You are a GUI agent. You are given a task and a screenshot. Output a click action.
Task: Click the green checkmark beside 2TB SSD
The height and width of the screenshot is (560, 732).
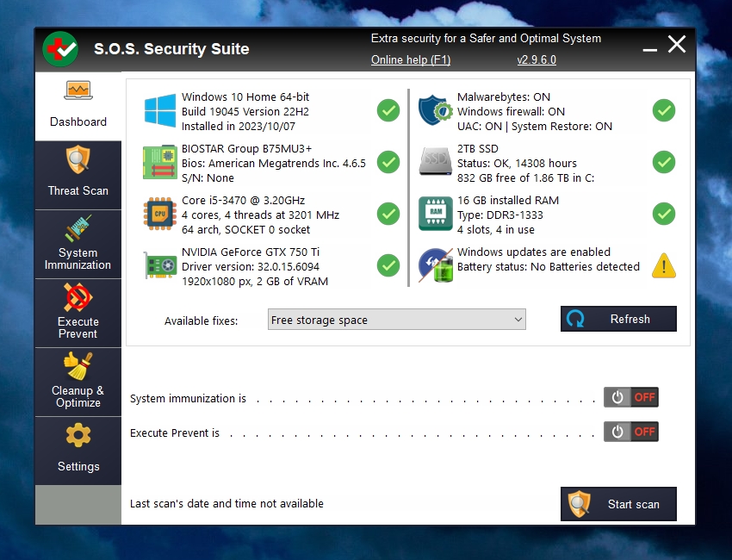(664, 162)
